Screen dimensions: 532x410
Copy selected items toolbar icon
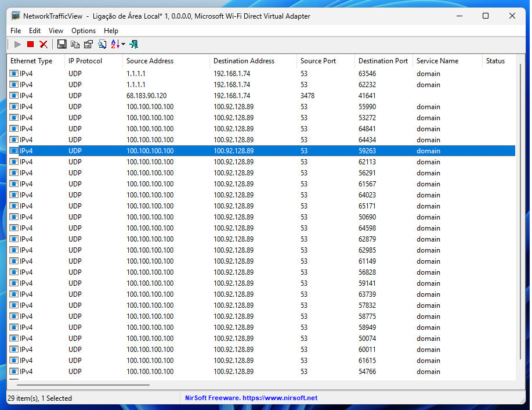pos(75,44)
